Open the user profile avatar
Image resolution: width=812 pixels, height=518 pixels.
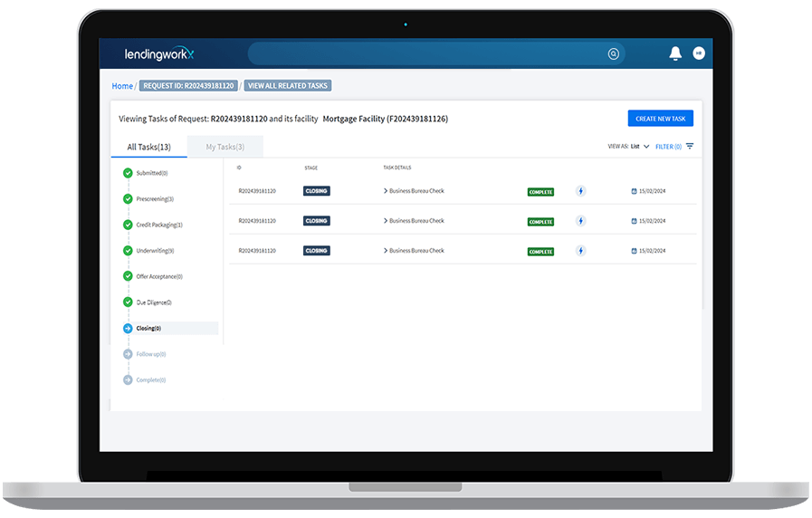coord(699,53)
